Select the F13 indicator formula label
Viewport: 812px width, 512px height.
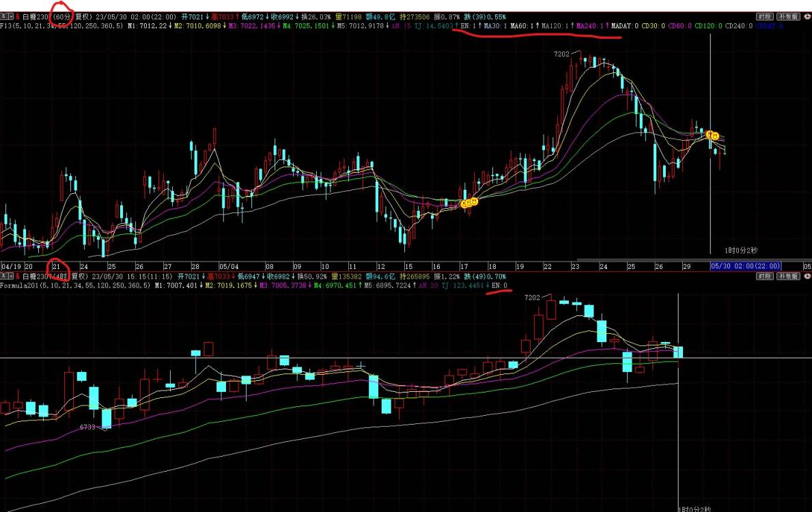click(62, 25)
